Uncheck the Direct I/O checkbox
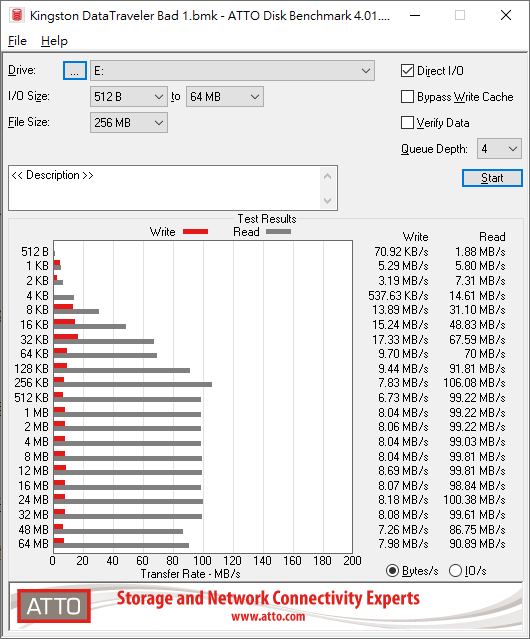The width and height of the screenshot is (530, 639). 407,71
